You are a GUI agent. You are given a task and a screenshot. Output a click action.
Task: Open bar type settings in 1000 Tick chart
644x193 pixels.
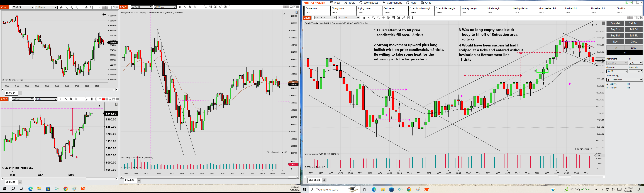tap(364, 18)
